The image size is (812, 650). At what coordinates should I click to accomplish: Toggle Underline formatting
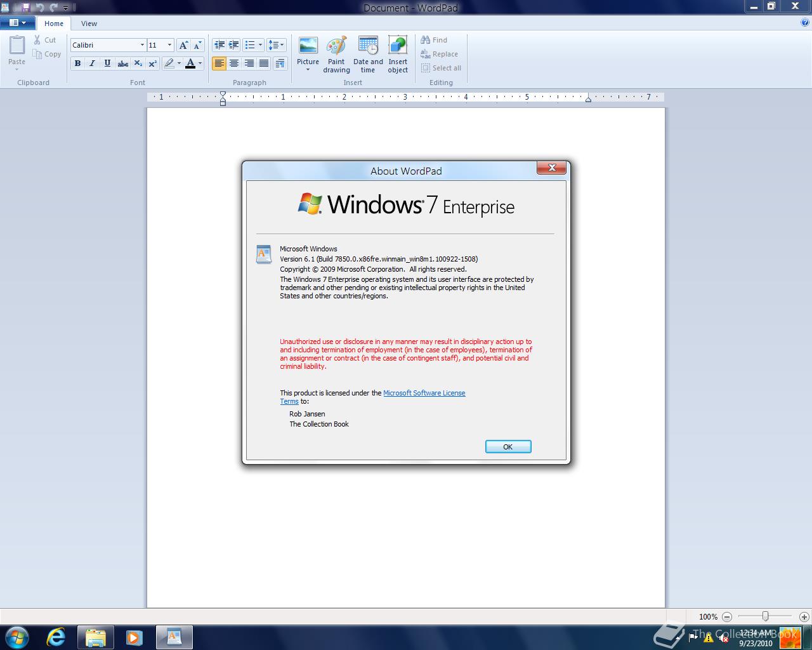[107, 63]
